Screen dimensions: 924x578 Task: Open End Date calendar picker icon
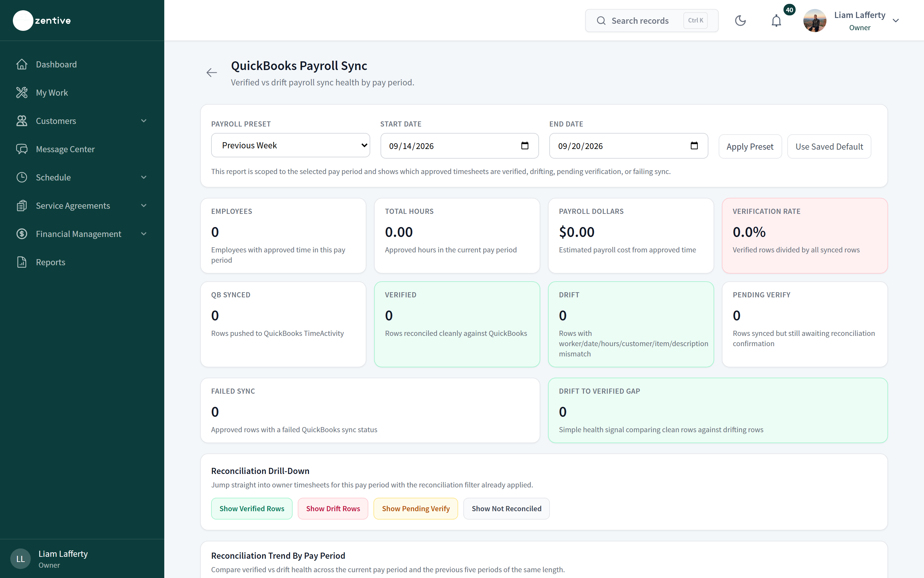(694, 146)
